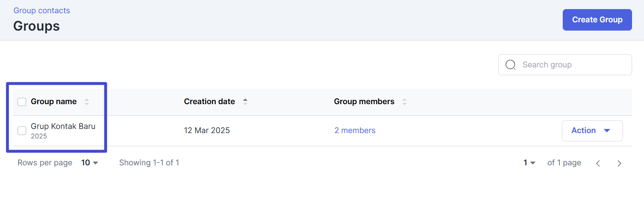Open the Rows per page dropdown

click(x=90, y=163)
